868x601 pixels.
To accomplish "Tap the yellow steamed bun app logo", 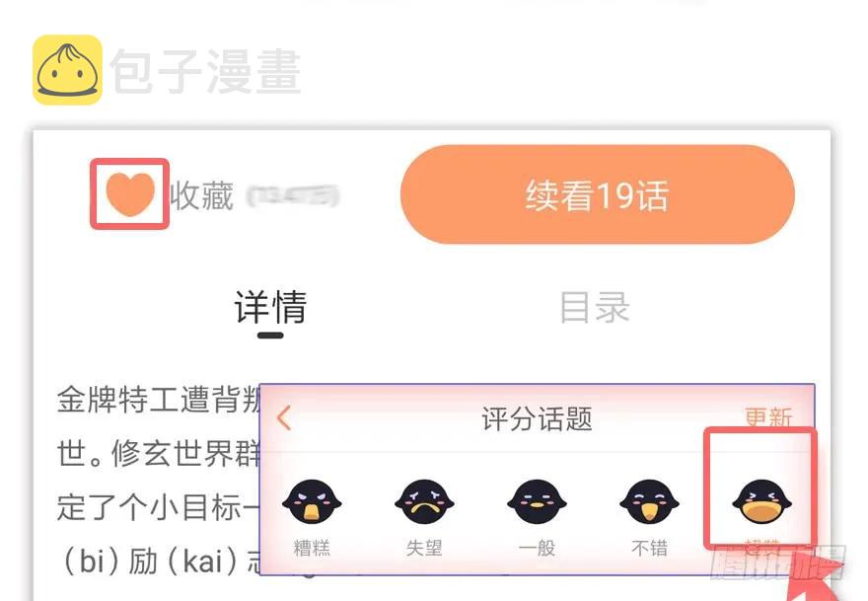I will tap(67, 70).
